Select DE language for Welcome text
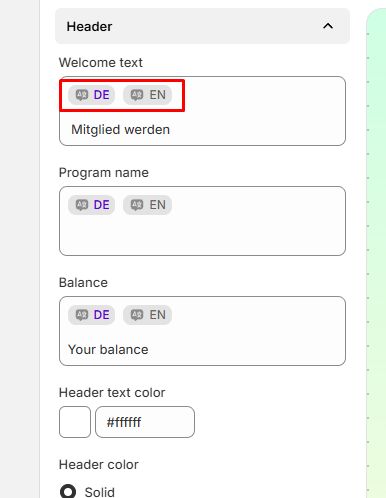386x498 pixels. click(x=92, y=95)
